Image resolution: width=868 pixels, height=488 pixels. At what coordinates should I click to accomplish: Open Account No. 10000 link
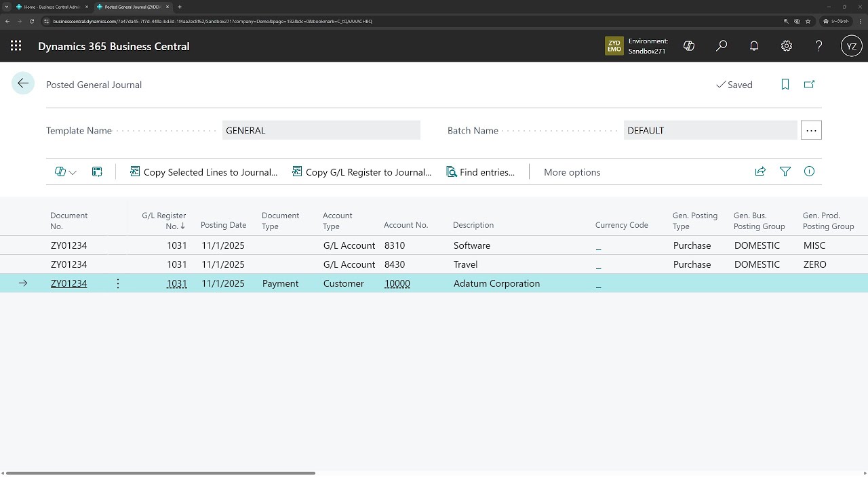click(x=397, y=283)
